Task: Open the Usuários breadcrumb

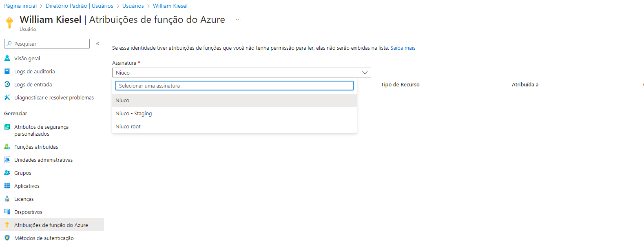Action: 133,6
